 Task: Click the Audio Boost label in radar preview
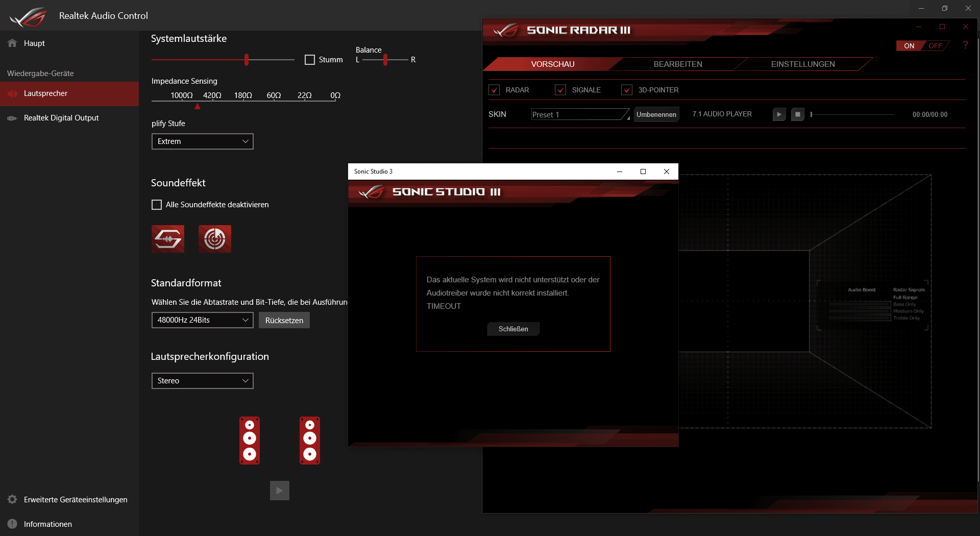click(x=862, y=290)
